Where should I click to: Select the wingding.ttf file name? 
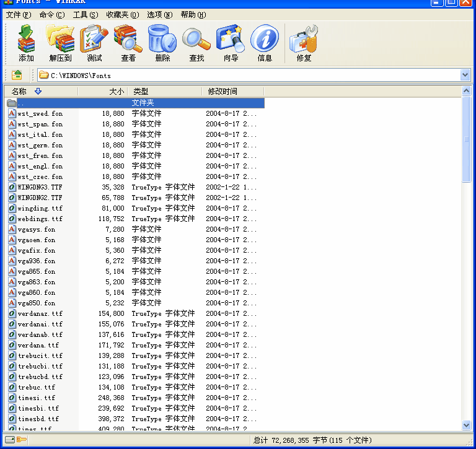tap(40, 209)
